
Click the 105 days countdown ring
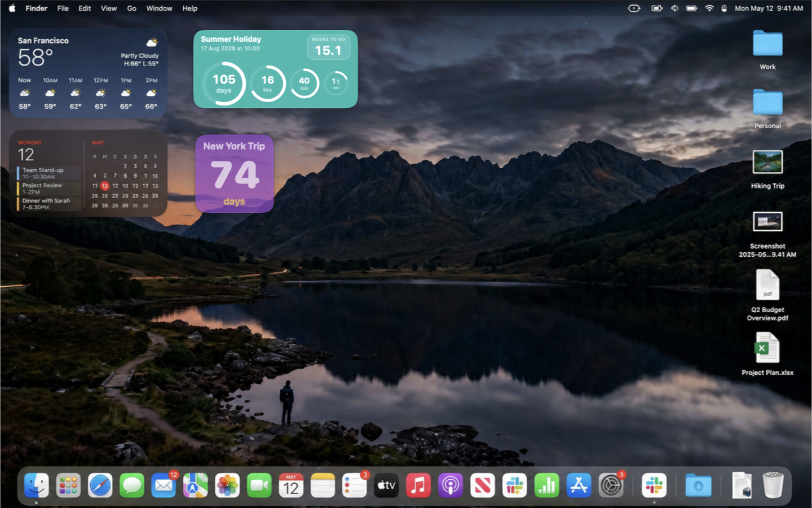[x=224, y=84]
